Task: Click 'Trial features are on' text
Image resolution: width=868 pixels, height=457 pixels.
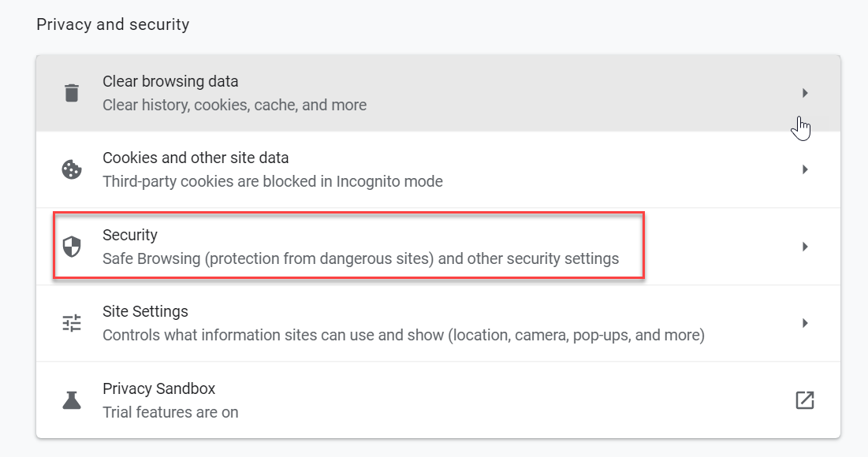Action: 170,412
